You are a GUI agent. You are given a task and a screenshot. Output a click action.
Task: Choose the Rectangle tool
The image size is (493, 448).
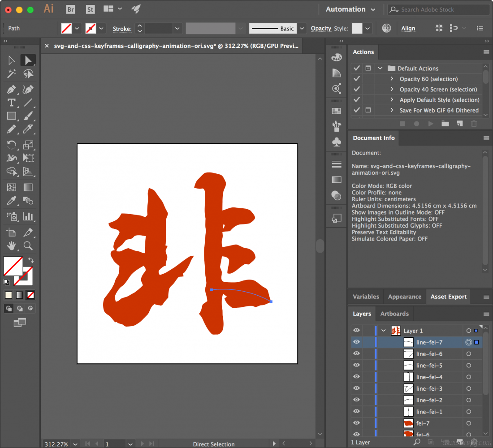pyautogui.click(x=12, y=116)
